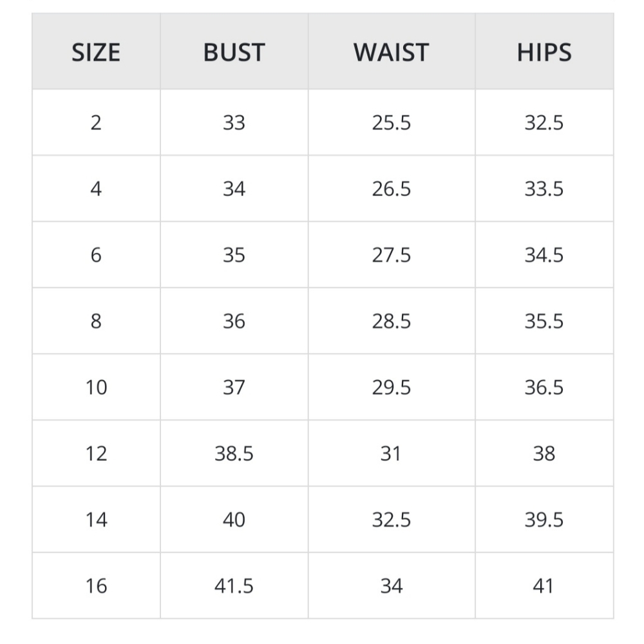644x644 pixels.
Task: Click the hips value 32.5
Action: click(x=544, y=122)
